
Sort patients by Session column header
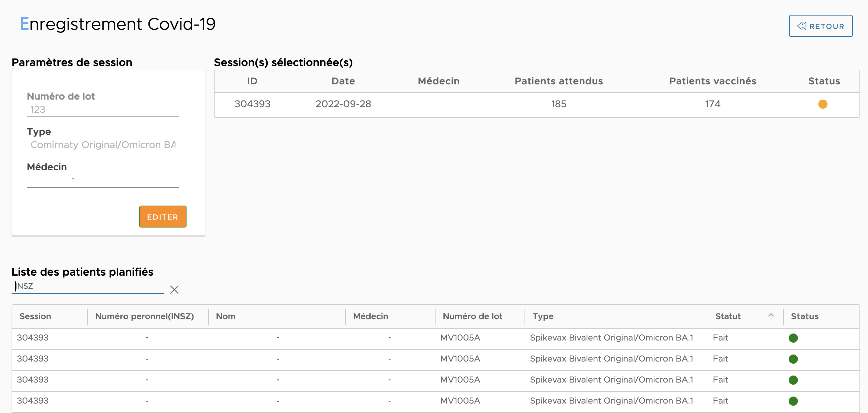(35, 316)
